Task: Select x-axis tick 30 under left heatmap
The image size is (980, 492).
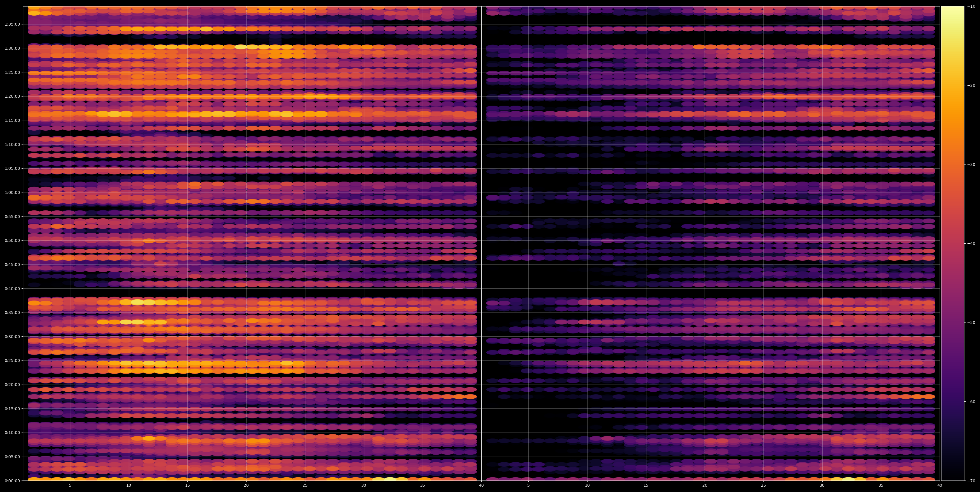Action: [364, 486]
